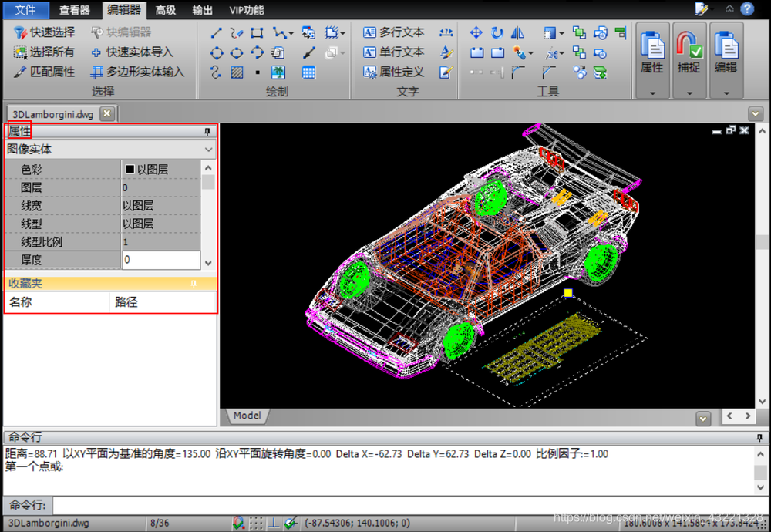Click the 属性定义 button
This screenshot has width=771, height=532.
point(393,72)
